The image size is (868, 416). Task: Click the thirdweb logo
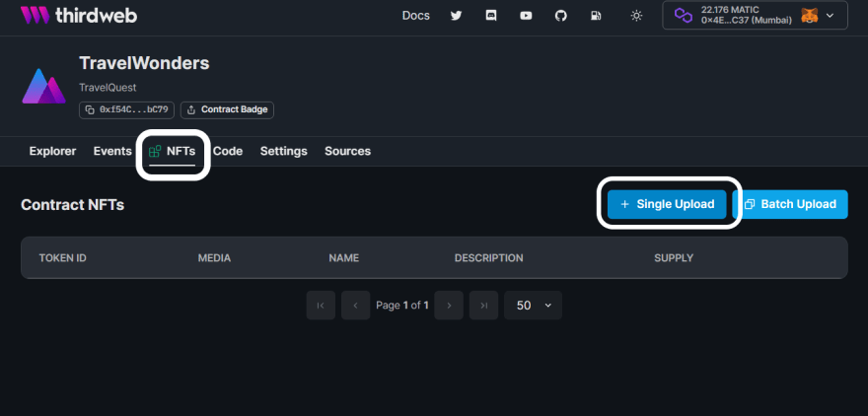click(78, 16)
